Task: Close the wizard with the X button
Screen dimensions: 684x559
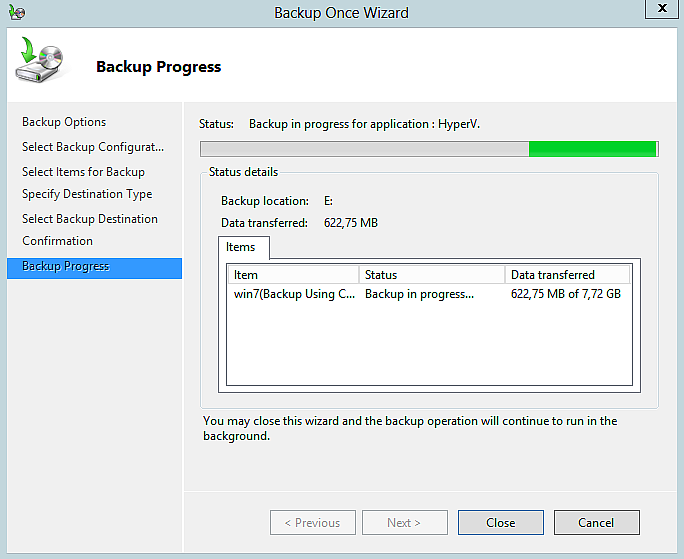Action: (662, 8)
